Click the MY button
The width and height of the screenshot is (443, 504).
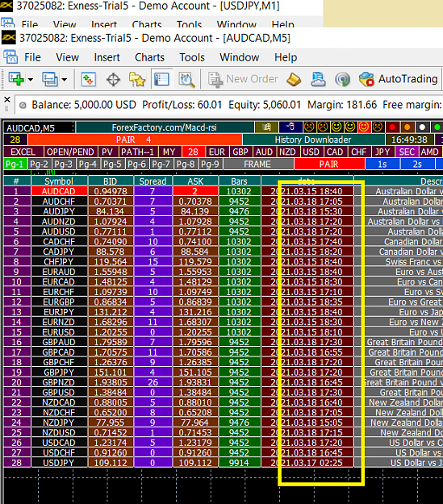tap(169, 152)
